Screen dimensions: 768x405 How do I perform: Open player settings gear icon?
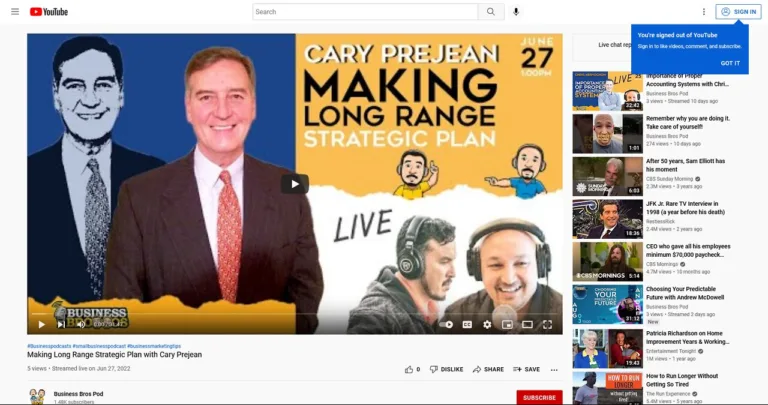(x=487, y=324)
